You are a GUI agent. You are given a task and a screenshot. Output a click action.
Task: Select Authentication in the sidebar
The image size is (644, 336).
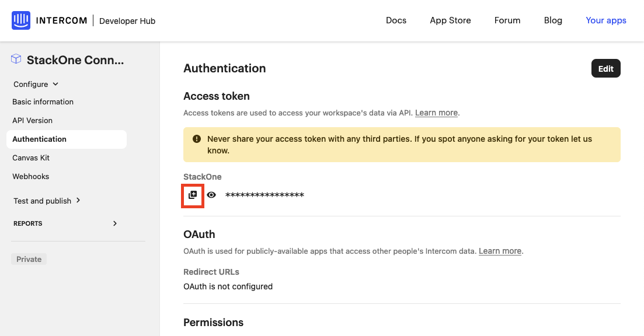67,139
